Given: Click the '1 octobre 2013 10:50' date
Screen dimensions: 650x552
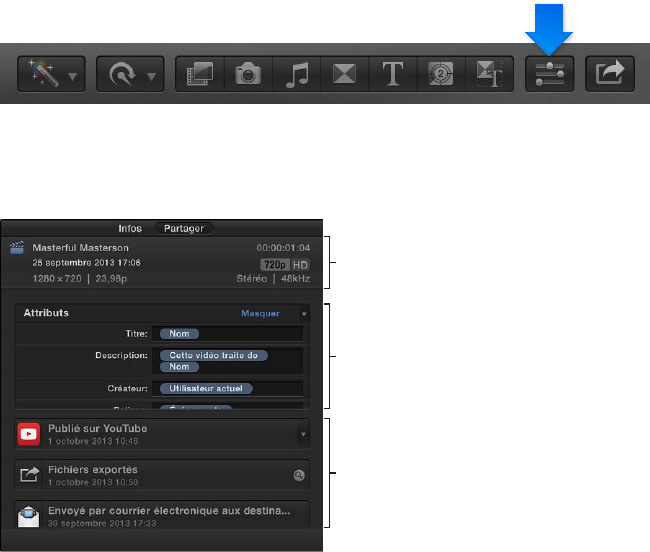Looking at the screenshot, I should (93, 482).
